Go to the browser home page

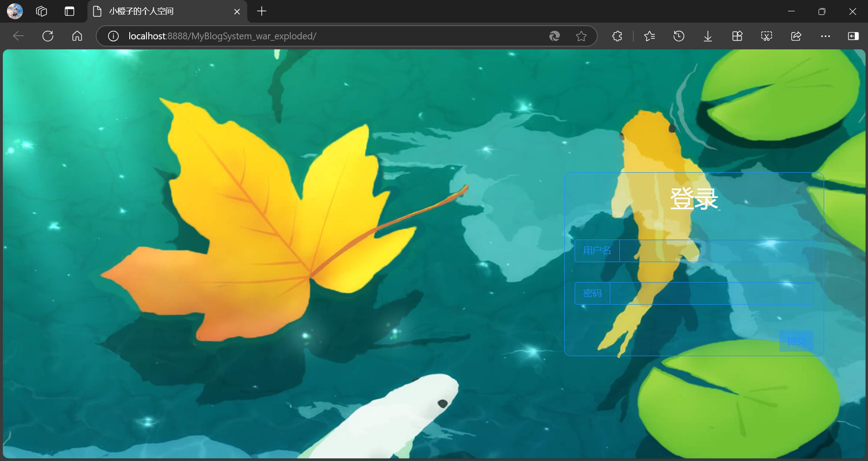pos(77,36)
